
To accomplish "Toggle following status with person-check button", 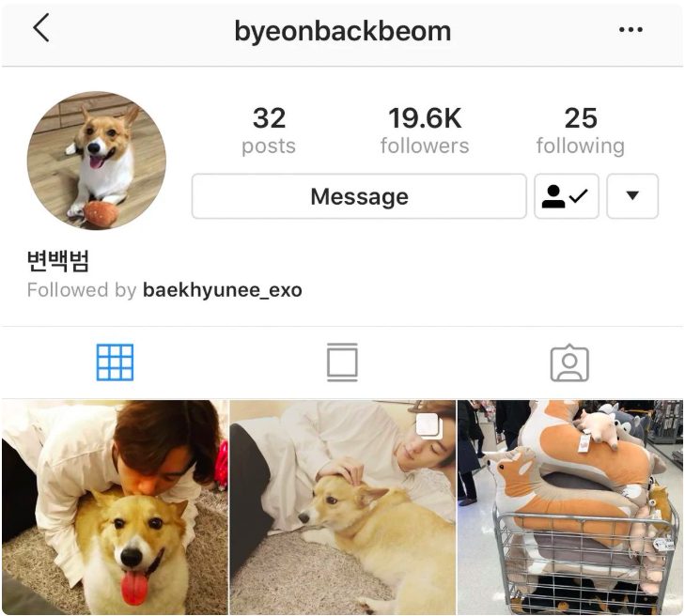I will click(567, 196).
